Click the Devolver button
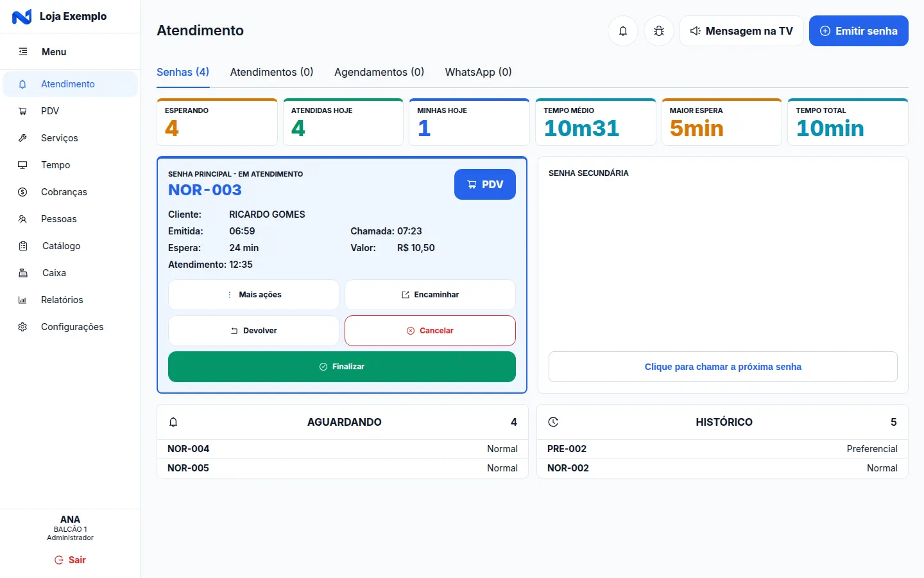 click(x=253, y=331)
